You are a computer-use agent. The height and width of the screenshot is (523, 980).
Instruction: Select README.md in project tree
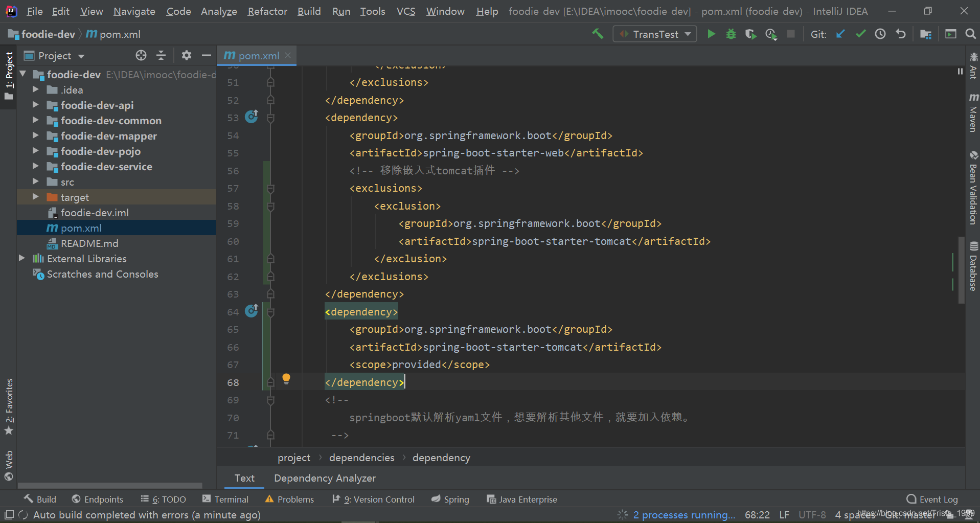click(x=89, y=243)
